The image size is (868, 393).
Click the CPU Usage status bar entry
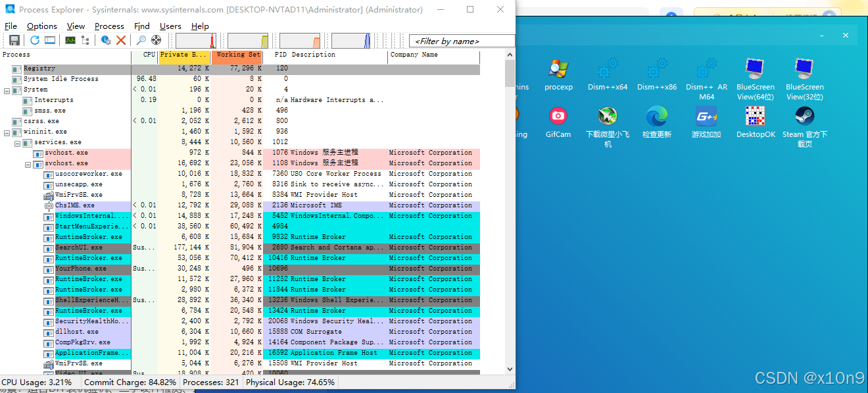point(37,382)
